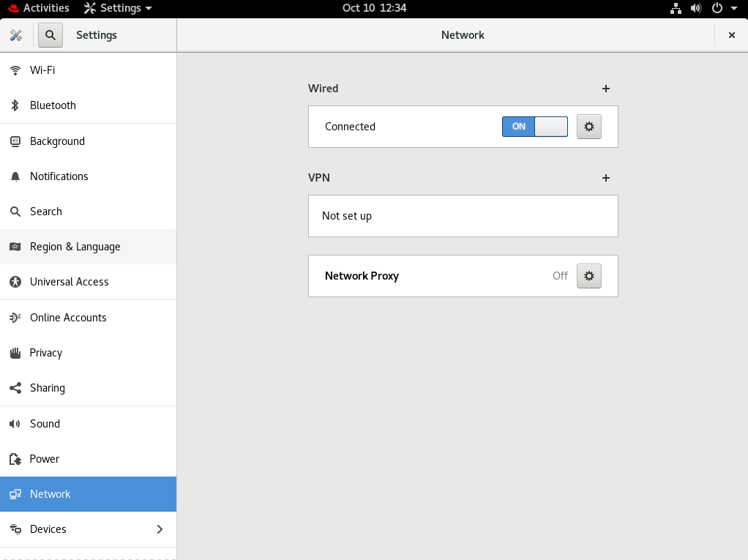The image size is (748, 560).
Task: Open the power menu dropdown arrow
Action: 733,8
